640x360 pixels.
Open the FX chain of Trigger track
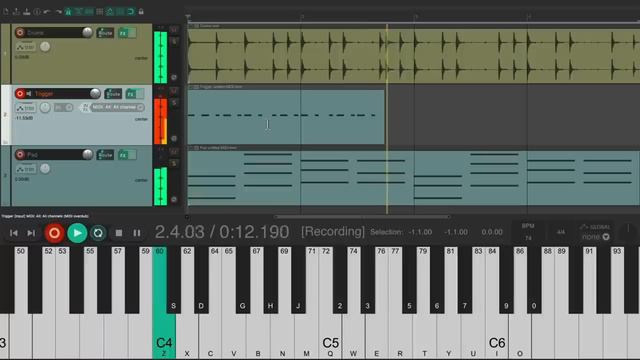click(131, 94)
